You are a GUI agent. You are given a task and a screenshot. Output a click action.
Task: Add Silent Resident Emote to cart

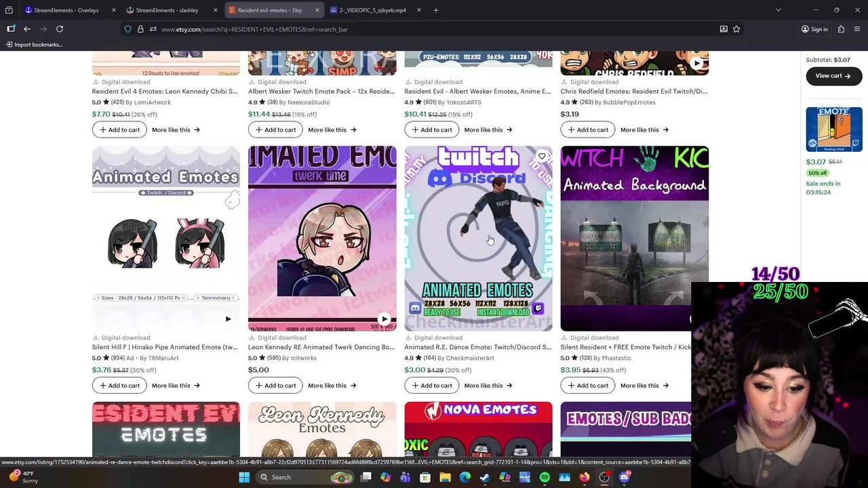(588, 386)
